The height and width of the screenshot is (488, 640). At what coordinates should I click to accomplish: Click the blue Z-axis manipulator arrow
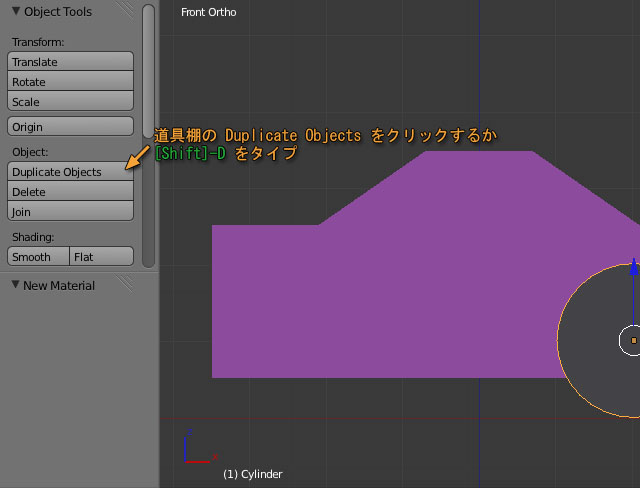[634, 267]
